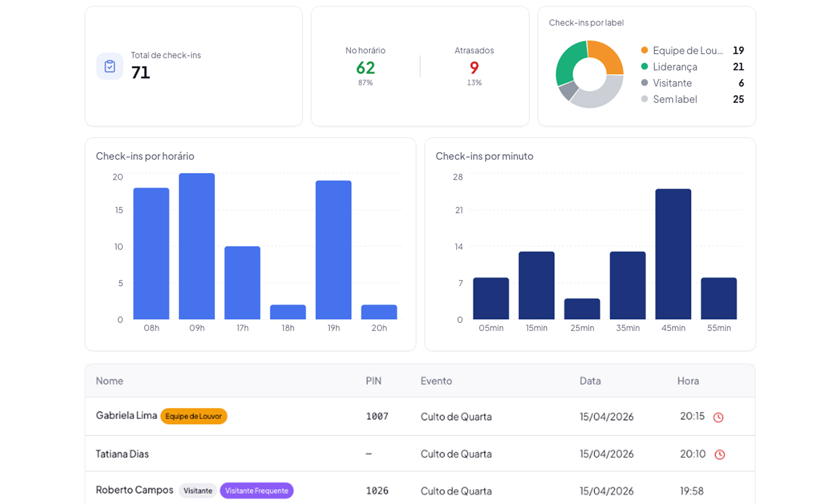The image size is (840, 504).
Task: Click the truncated Equipe de Lou... legend label
Action: coord(688,50)
